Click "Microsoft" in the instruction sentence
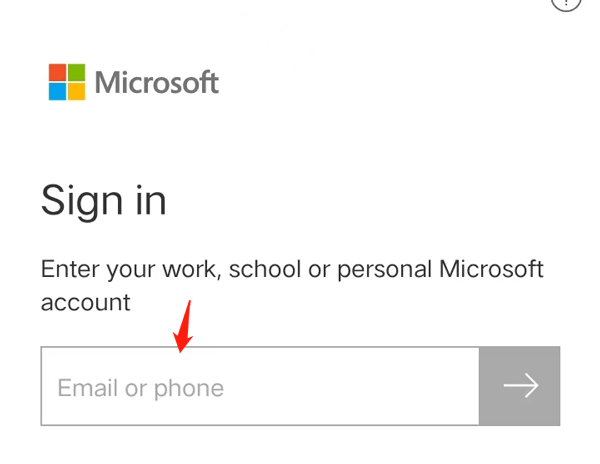 pyautogui.click(x=492, y=269)
